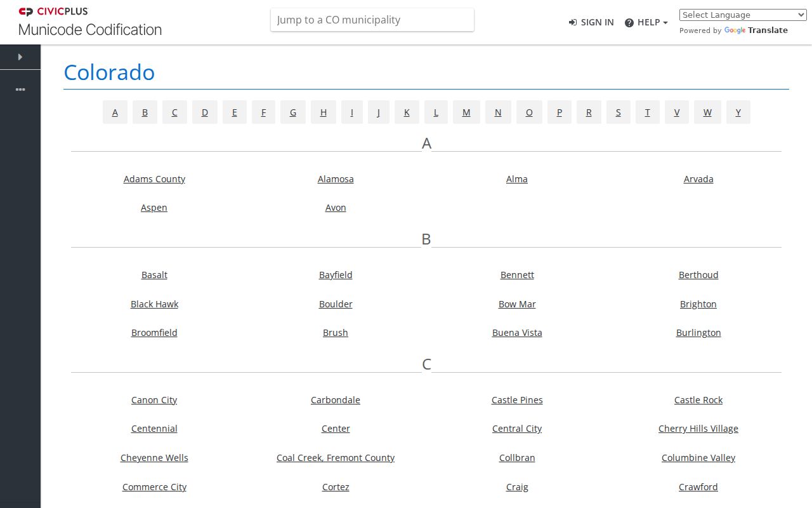Open the Buena Vista link
Viewport: 812px width, 508px height.
pyautogui.click(x=517, y=333)
